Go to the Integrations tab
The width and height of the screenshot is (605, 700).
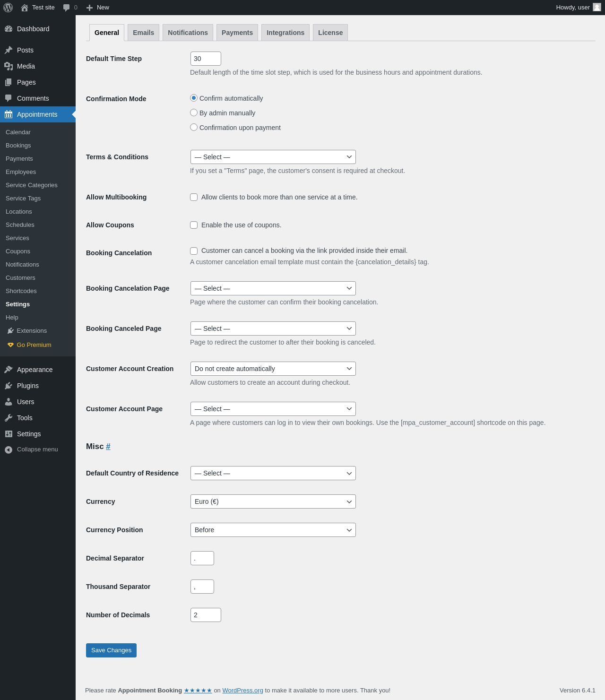[x=285, y=33]
